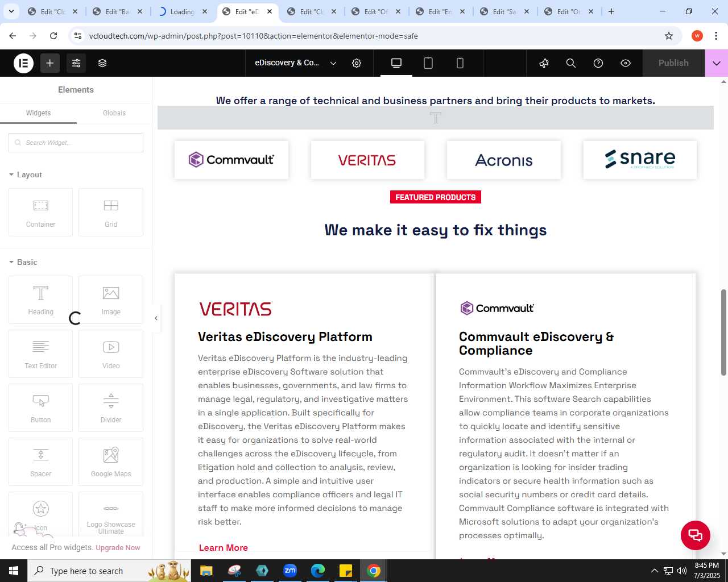
Task: Switch to the Widgets tab
Action: click(38, 113)
